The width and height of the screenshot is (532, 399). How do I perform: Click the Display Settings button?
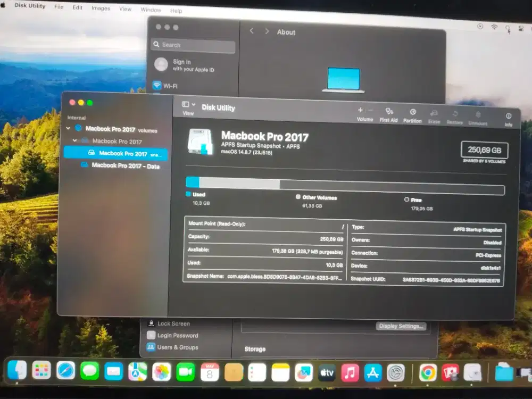point(401,326)
